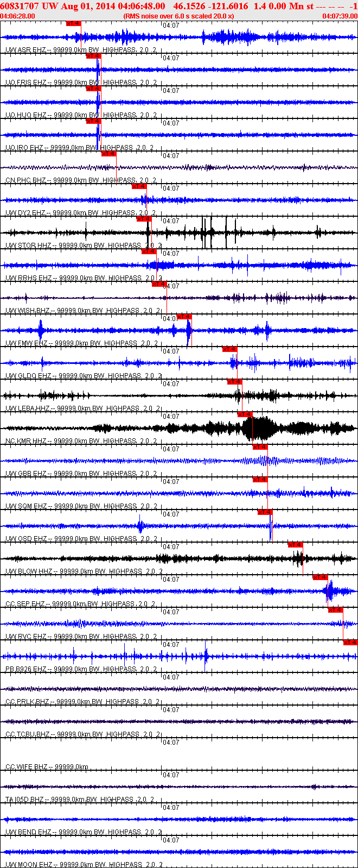Screen dimensions: 358x868
Task: Select the pick marker on UW.RVC trace
Action: coord(336,610)
